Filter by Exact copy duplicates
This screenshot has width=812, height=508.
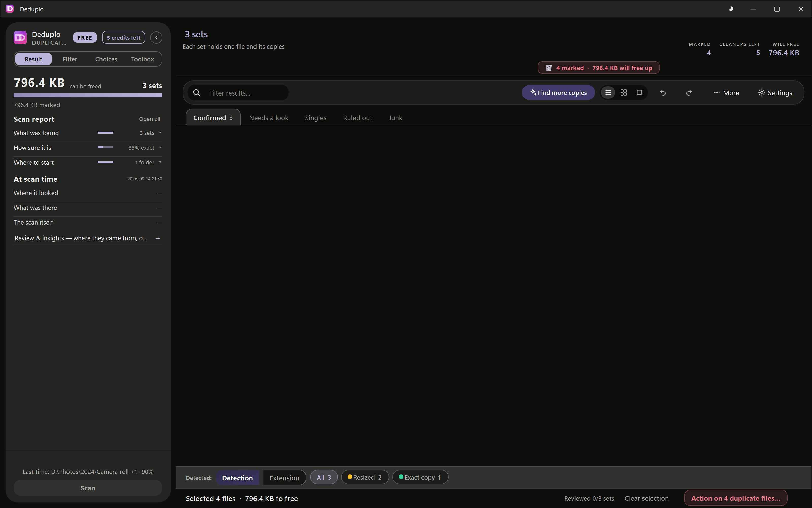tap(420, 478)
